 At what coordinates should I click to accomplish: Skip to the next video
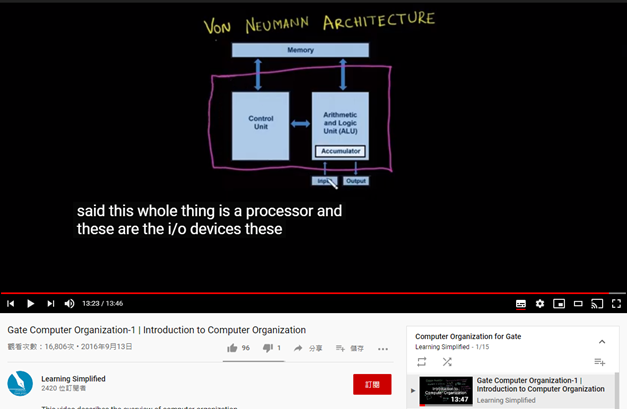pos(50,303)
